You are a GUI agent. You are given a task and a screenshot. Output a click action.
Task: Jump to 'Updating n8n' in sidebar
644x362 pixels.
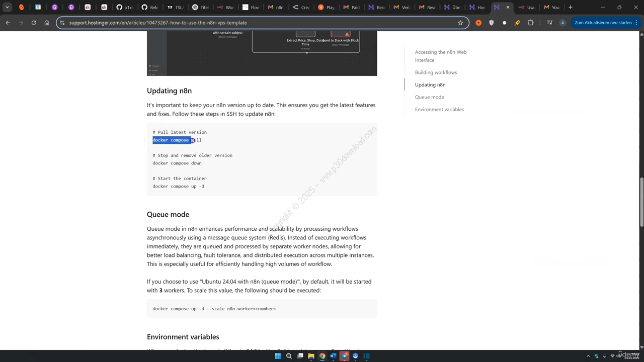click(430, 84)
